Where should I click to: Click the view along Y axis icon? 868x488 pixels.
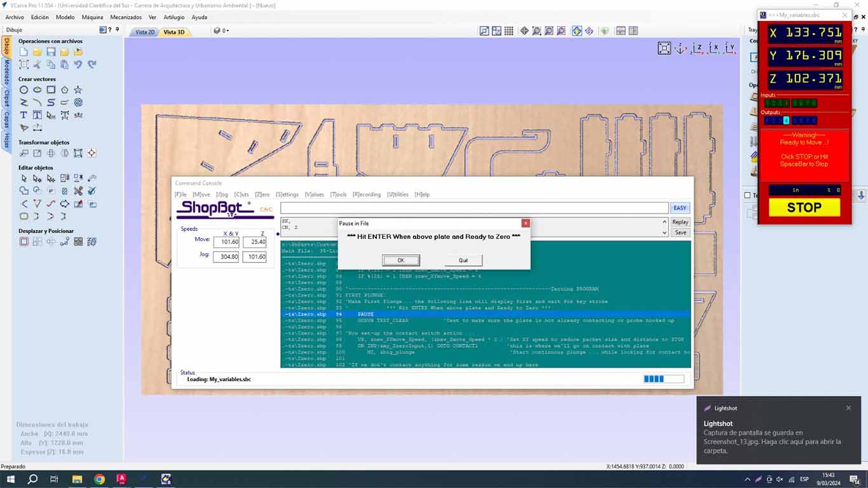point(731,48)
